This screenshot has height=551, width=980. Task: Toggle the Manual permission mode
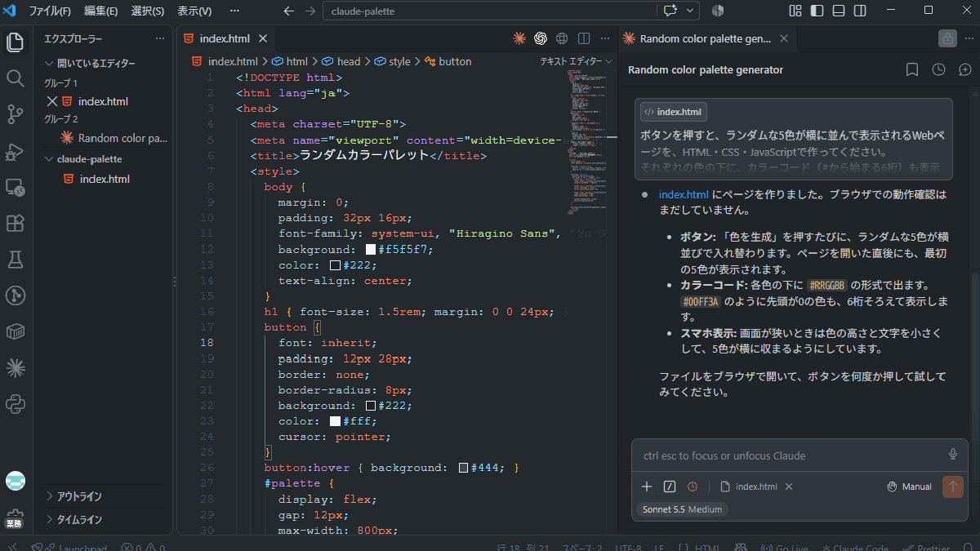[x=910, y=487]
